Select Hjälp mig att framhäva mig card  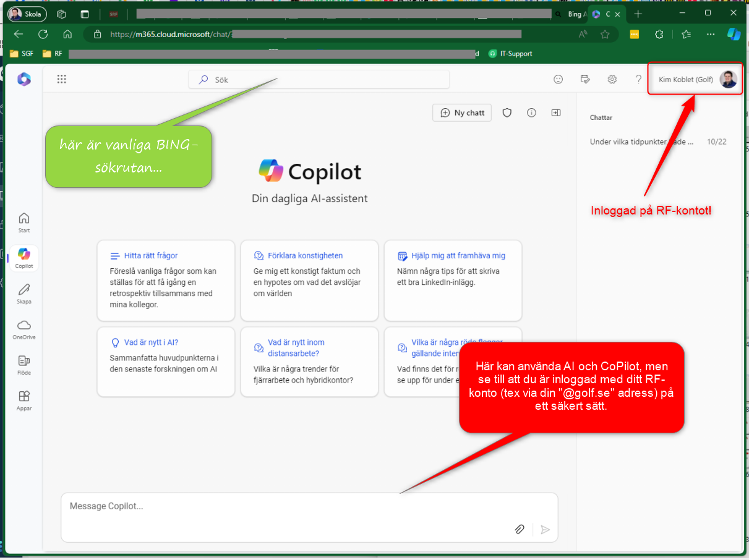coord(453,281)
